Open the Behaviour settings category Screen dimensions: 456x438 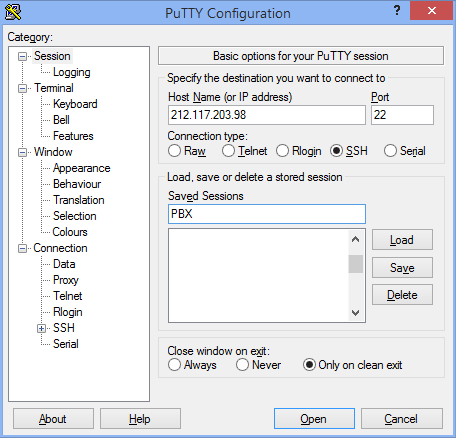point(77,184)
